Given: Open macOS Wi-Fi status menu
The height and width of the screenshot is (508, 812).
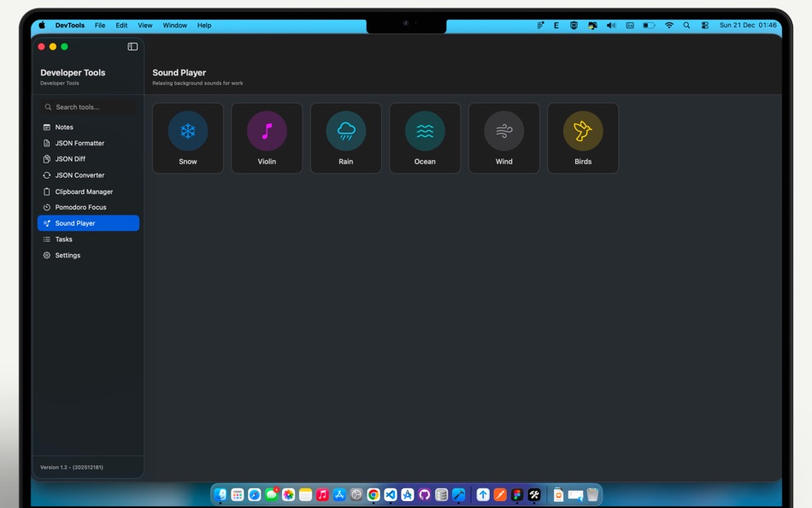Looking at the screenshot, I should coord(669,25).
